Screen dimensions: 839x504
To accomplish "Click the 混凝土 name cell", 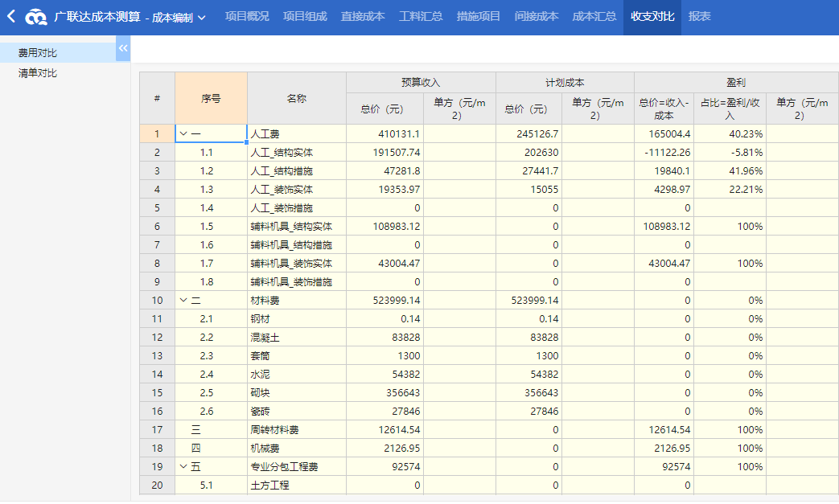I will (x=296, y=338).
